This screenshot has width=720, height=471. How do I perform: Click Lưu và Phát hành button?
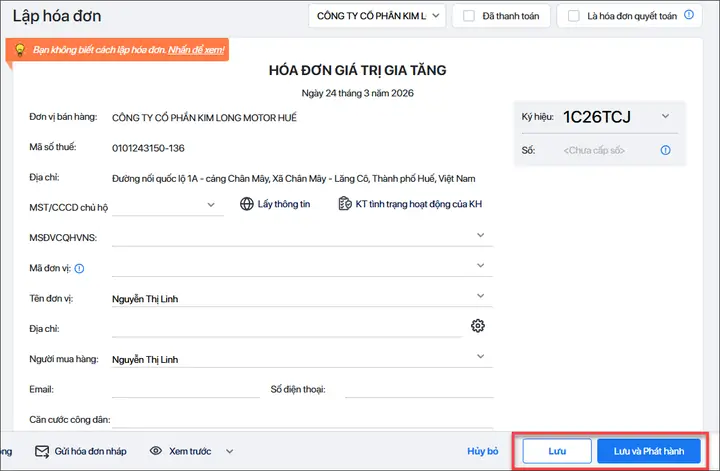pyautogui.click(x=649, y=451)
